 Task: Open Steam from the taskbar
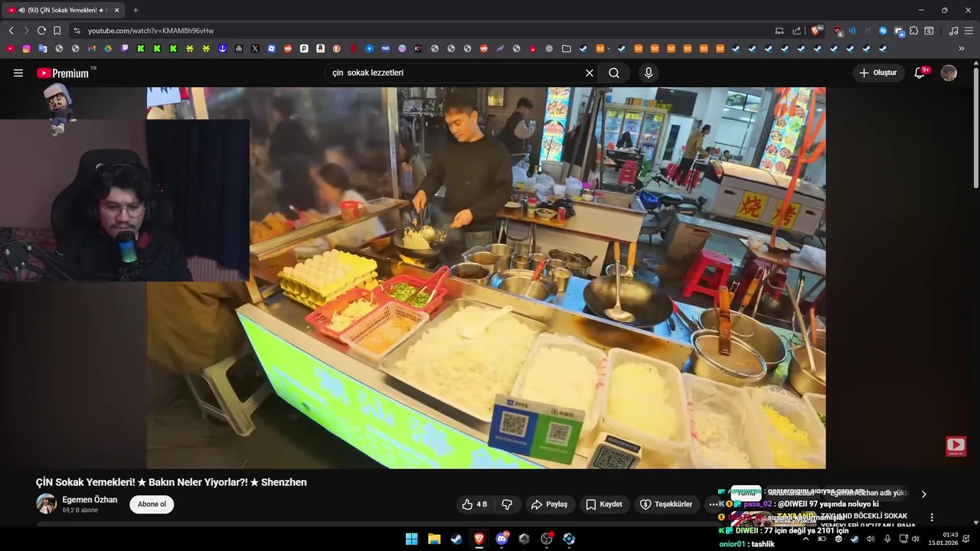pos(456,539)
